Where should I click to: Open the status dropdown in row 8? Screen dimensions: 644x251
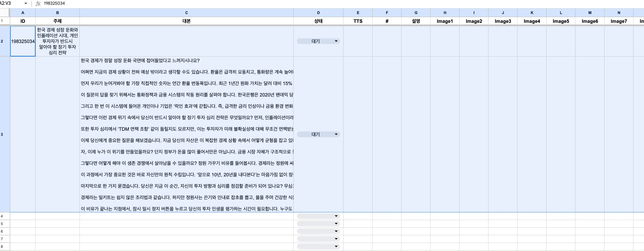click(336, 246)
